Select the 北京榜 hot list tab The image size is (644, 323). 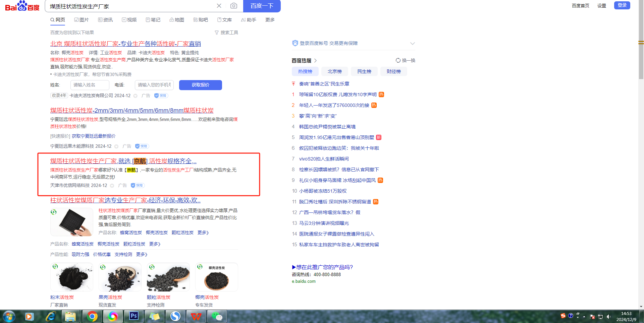[x=335, y=71]
